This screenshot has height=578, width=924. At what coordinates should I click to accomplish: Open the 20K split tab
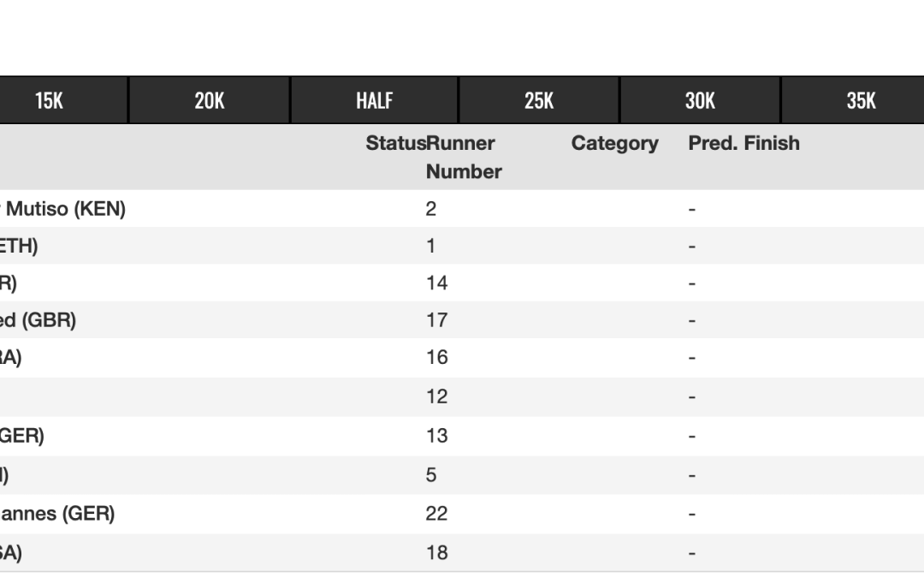(x=209, y=100)
